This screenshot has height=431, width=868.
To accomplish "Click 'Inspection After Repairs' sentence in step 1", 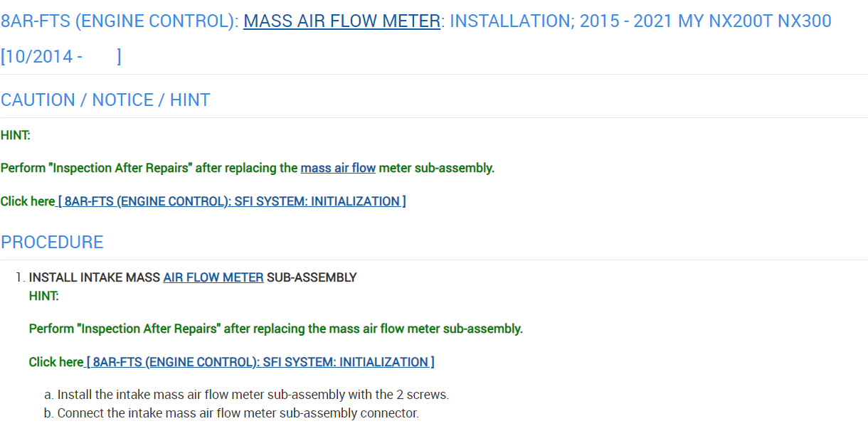I will (x=275, y=329).
